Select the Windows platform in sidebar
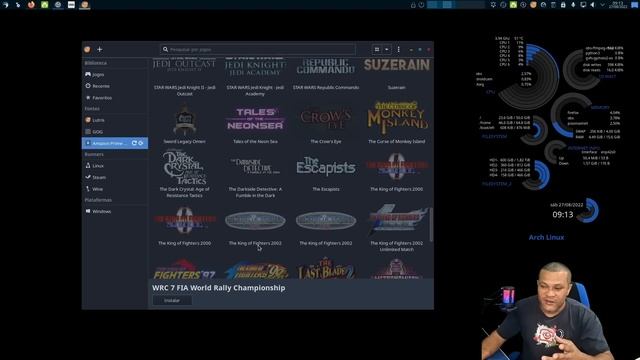Viewport: 640px width, 360px height. [115, 211]
